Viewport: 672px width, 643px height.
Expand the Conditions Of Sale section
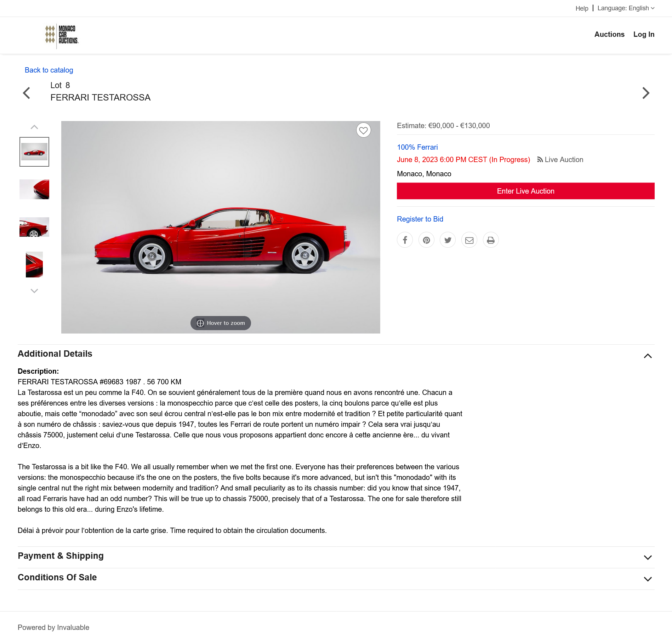coord(648,579)
